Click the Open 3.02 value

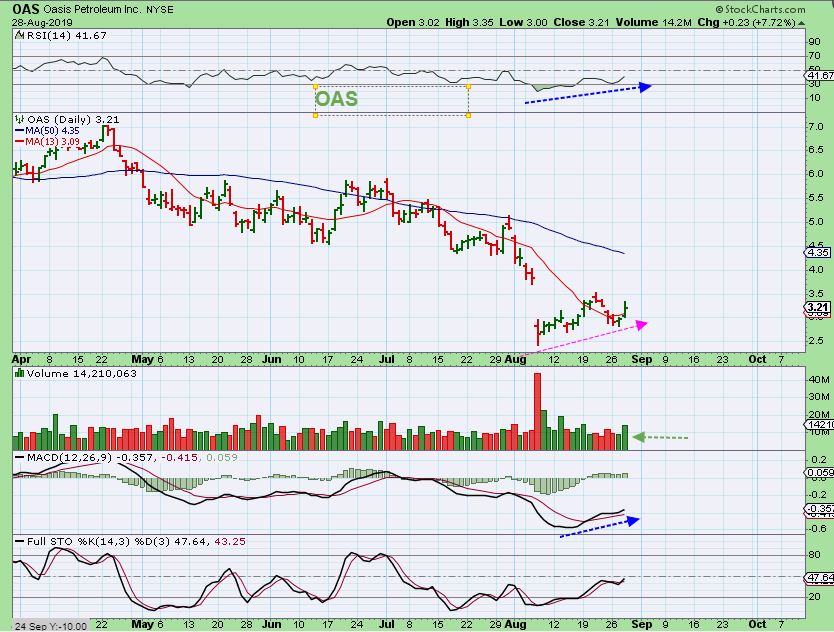pyautogui.click(x=413, y=22)
